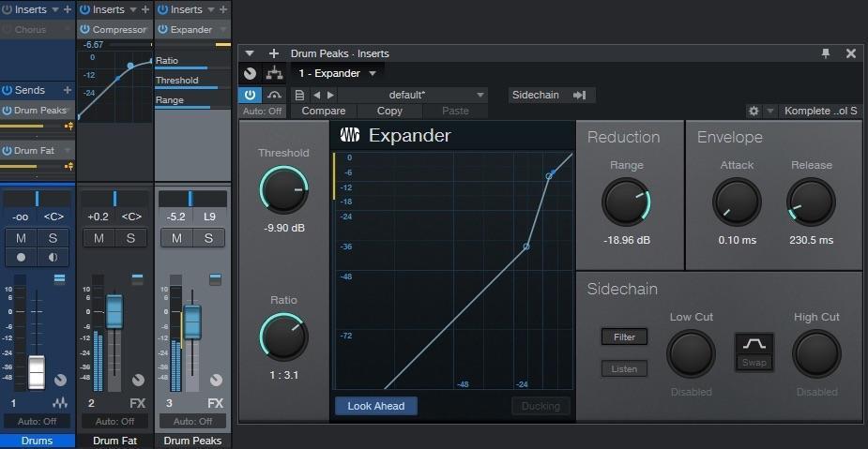Viewport: 868px width, 449px height.
Task: Click the Drums channel name label
Action: click(38, 441)
